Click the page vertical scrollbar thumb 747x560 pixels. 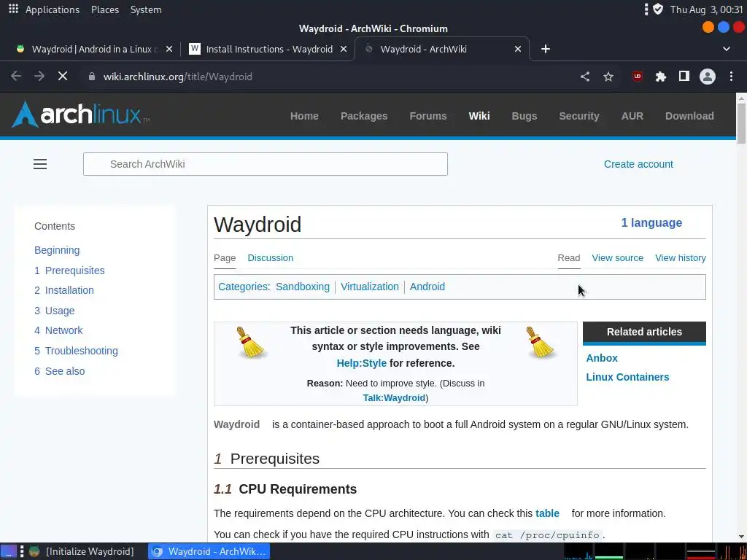click(x=741, y=122)
